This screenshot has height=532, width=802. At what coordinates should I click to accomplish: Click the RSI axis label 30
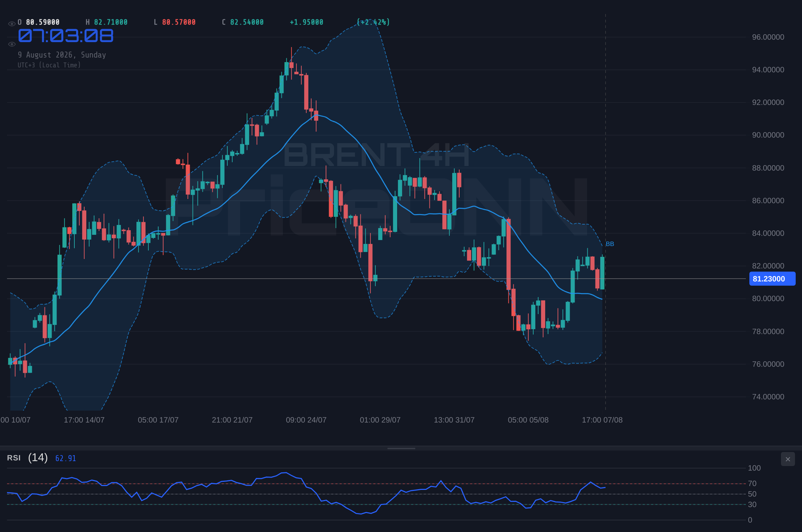coord(752,505)
